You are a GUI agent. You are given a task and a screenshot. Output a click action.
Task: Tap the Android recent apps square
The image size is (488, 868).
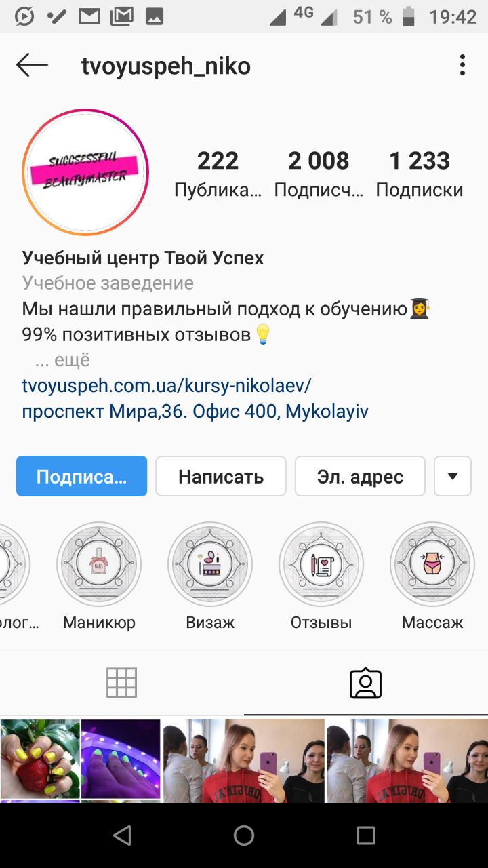pos(366,835)
